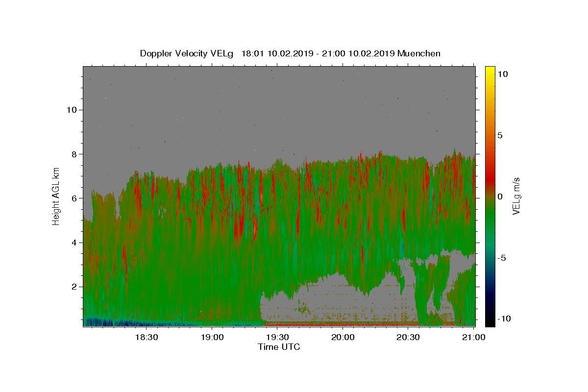The image size is (588, 392).
Task: Click the Time UTC axis title
Action: (279, 347)
